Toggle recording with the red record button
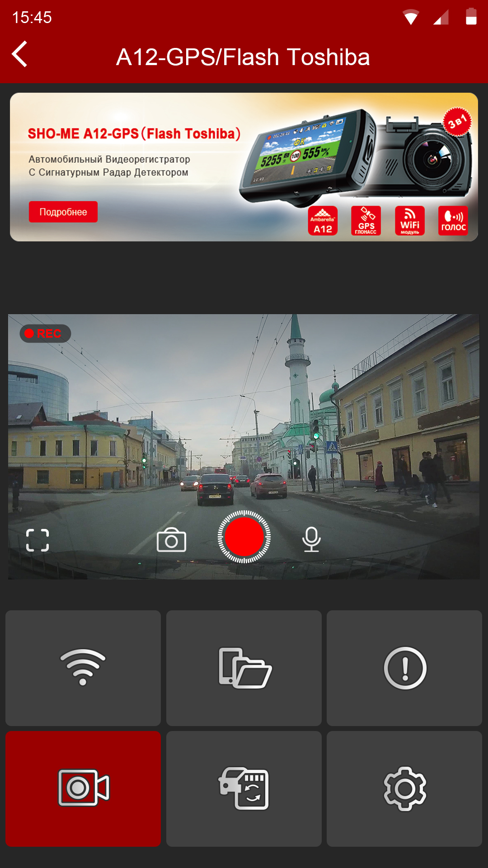Image resolution: width=488 pixels, height=868 pixels. (244, 537)
